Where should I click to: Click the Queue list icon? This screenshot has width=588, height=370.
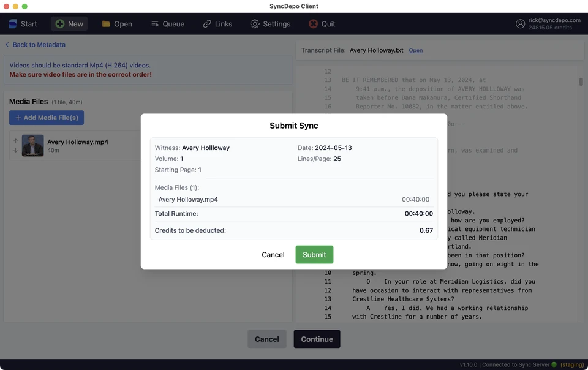coord(155,24)
